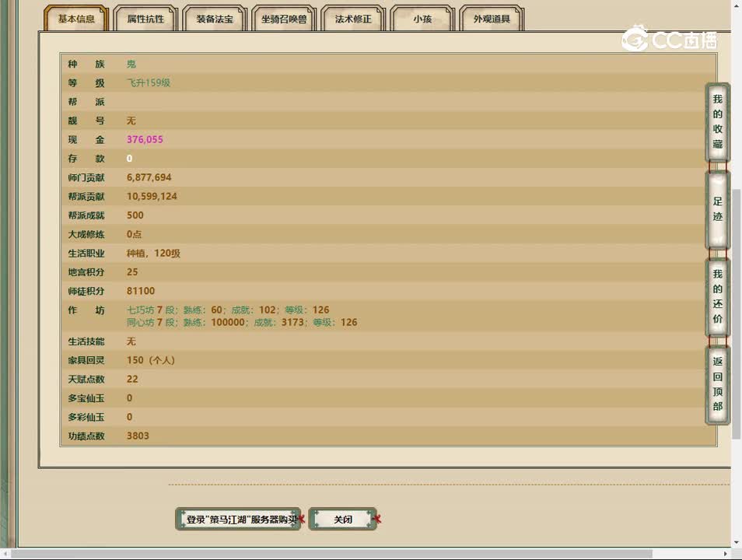Click the 多彩仙玉 label
Viewport: 742px width, 560px height.
(86, 417)
